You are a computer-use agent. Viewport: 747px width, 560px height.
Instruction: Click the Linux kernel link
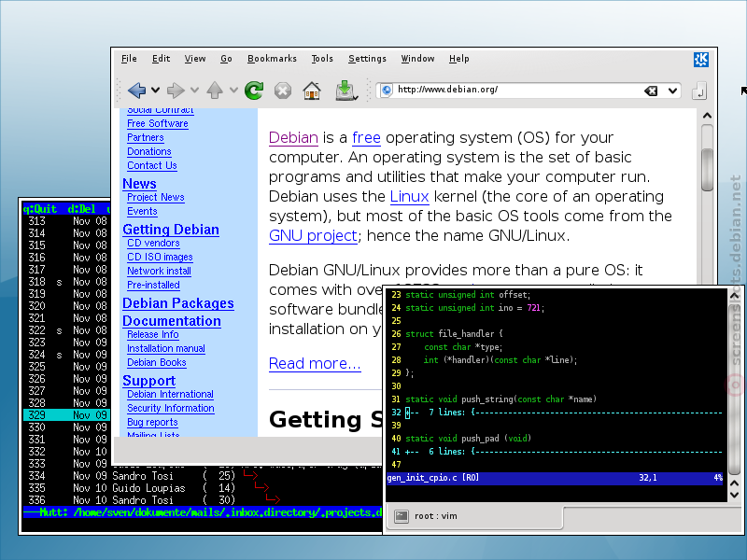click(409, 196)
